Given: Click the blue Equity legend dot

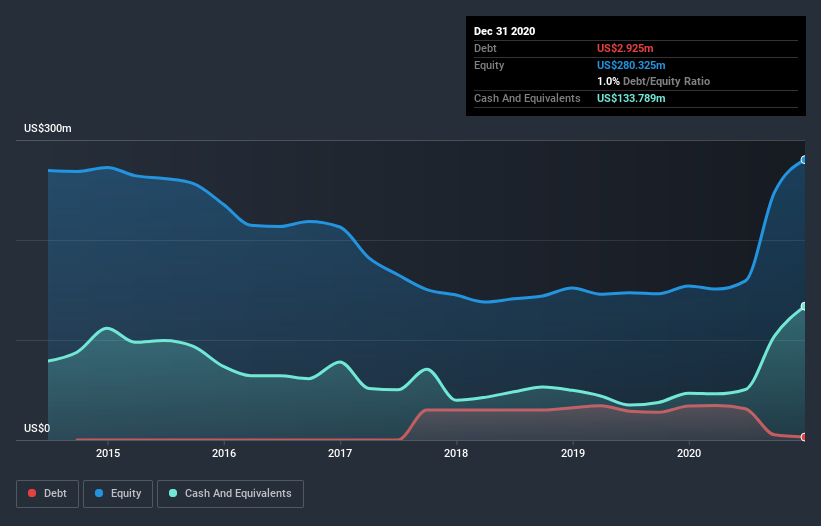Looking at the screenshot, I should pyautogui.click(x=99, y=493).
